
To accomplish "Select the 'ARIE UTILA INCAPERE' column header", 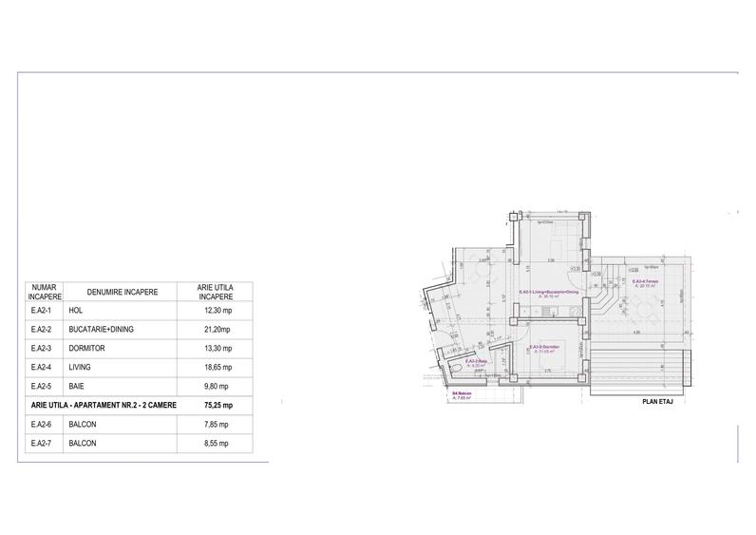I will 215,292.
